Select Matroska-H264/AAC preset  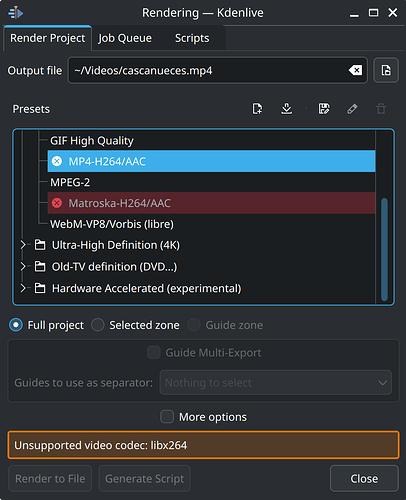coord(211,203)
